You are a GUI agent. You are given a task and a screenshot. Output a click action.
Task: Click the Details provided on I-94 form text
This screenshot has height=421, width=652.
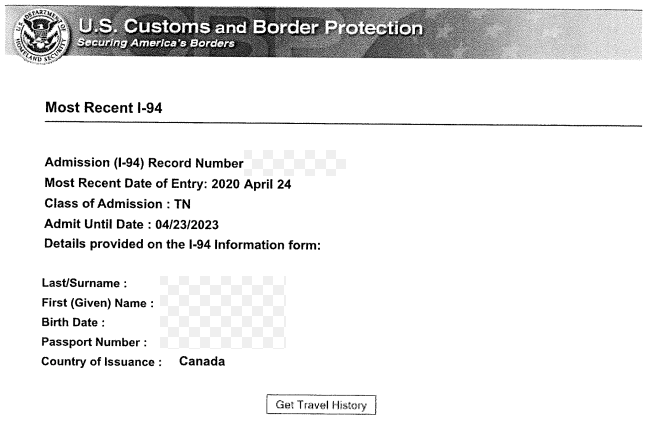point(182,246)
